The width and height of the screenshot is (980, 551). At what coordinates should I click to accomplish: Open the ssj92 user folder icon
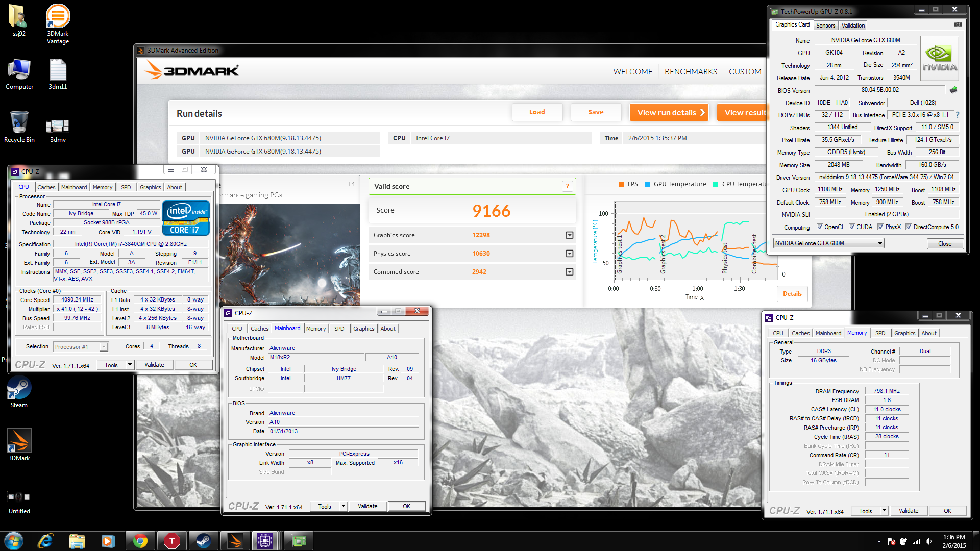coord(18,20)
